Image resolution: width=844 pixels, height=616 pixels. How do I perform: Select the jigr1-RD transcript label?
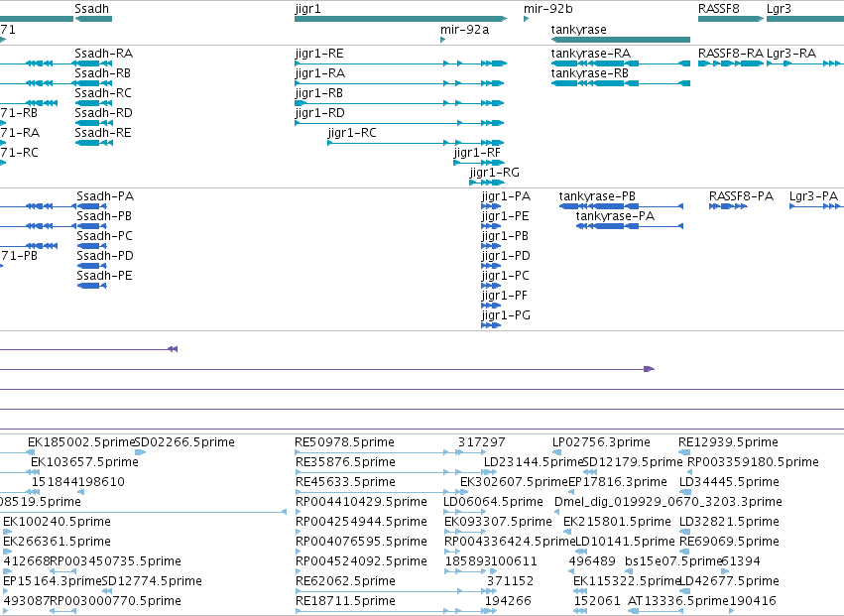(x=319, y=113)
